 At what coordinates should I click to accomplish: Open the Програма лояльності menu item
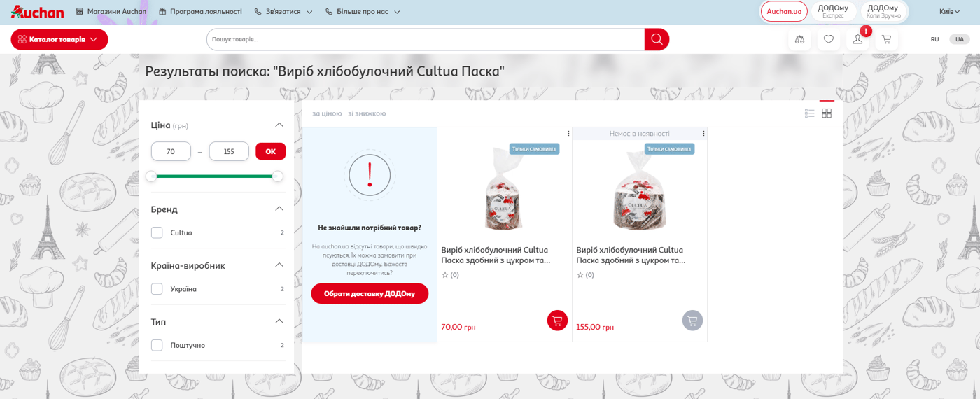click(200, 12)
